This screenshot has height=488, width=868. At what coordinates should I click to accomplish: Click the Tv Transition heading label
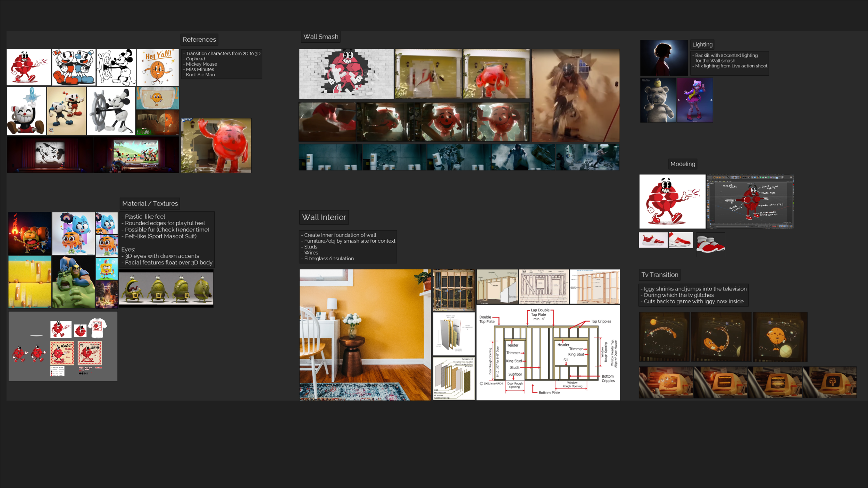point(659,275)
